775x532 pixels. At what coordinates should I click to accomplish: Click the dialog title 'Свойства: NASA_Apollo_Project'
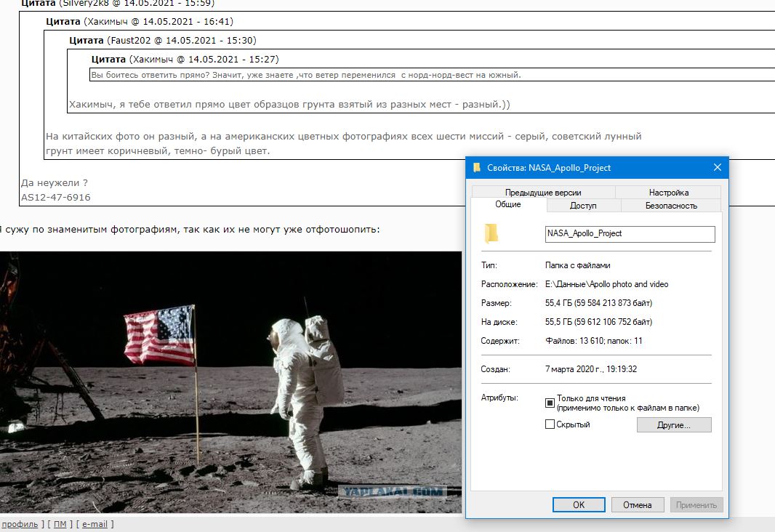pos(549,168)
